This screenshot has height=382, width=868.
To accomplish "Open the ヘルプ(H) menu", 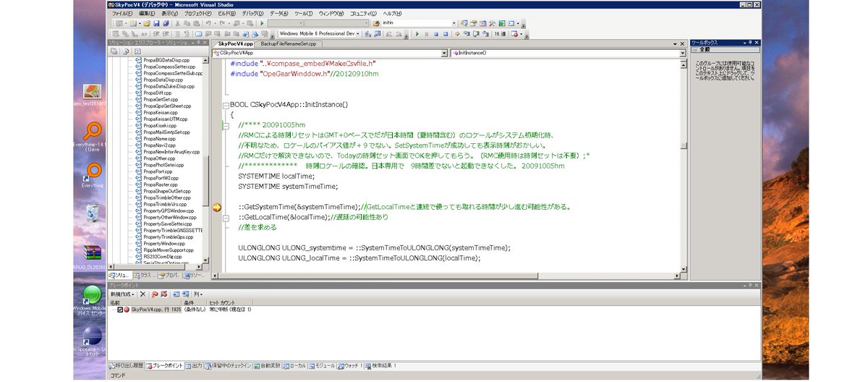I will point(393,13).
